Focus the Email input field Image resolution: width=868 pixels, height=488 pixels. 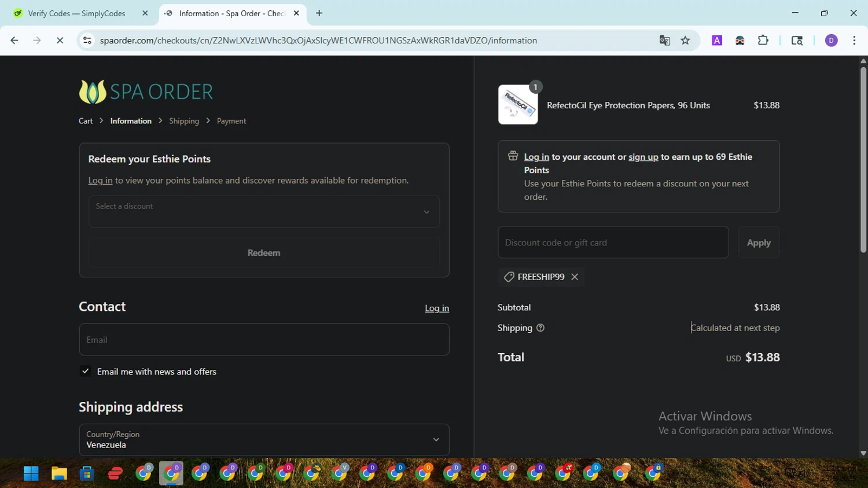coord(264,339)
